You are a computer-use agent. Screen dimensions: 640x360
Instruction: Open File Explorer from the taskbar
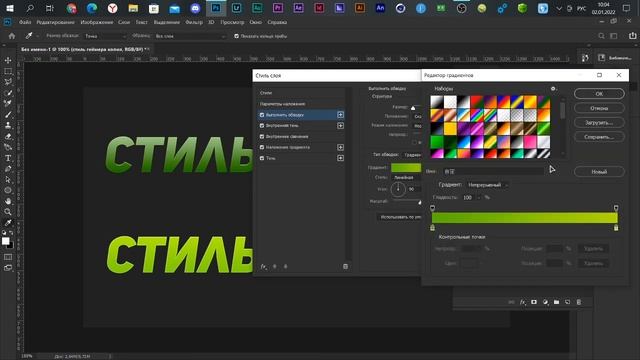click(x=133, y=8)
